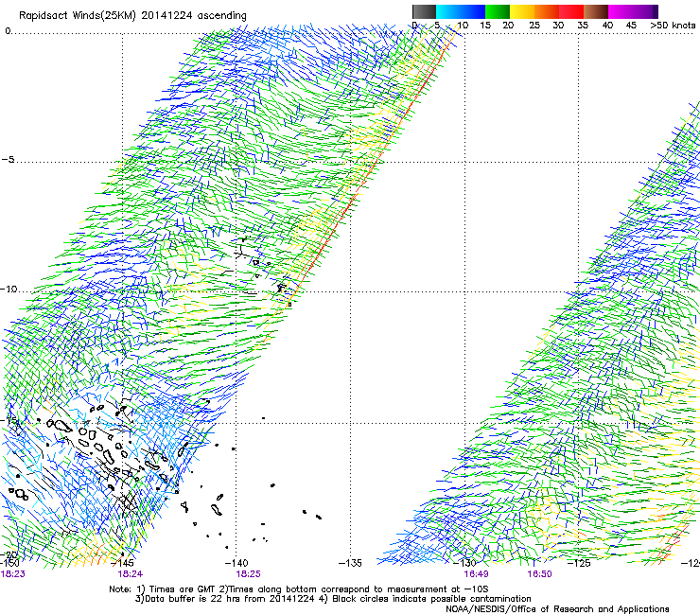
Task: Click the red 30-35 knots color swatch
Action: [571, 11]
